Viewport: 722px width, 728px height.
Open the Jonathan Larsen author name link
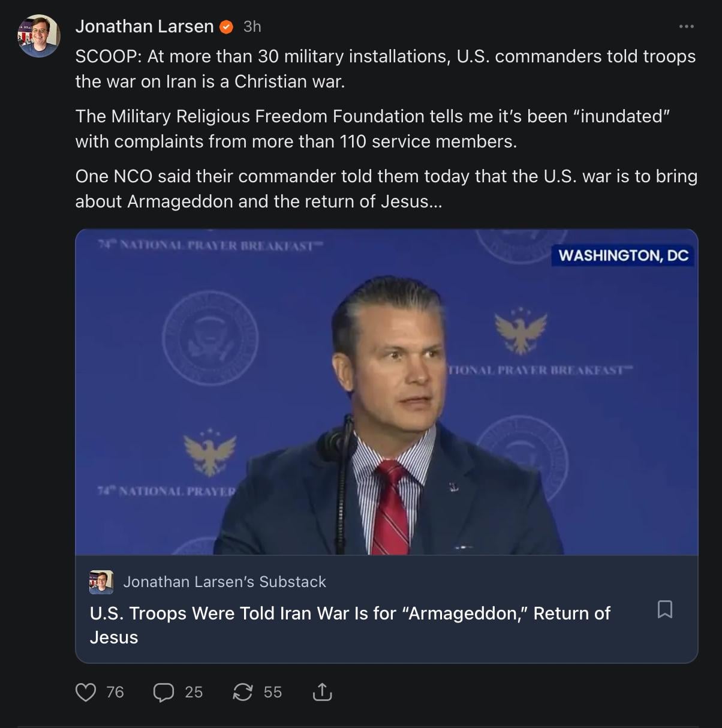point(145,26)
